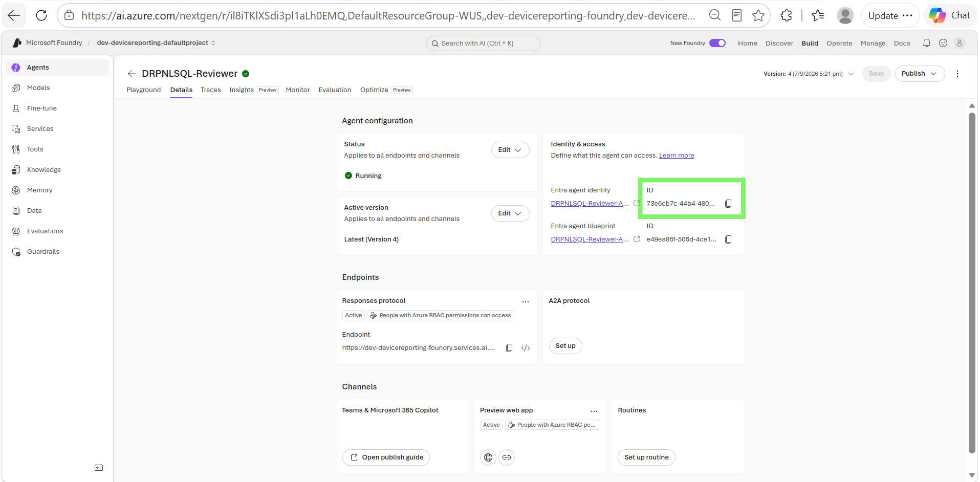The image size is (980, 482).
Task: Copy the Entra agent blueprint ID
Action: point(728,239)
